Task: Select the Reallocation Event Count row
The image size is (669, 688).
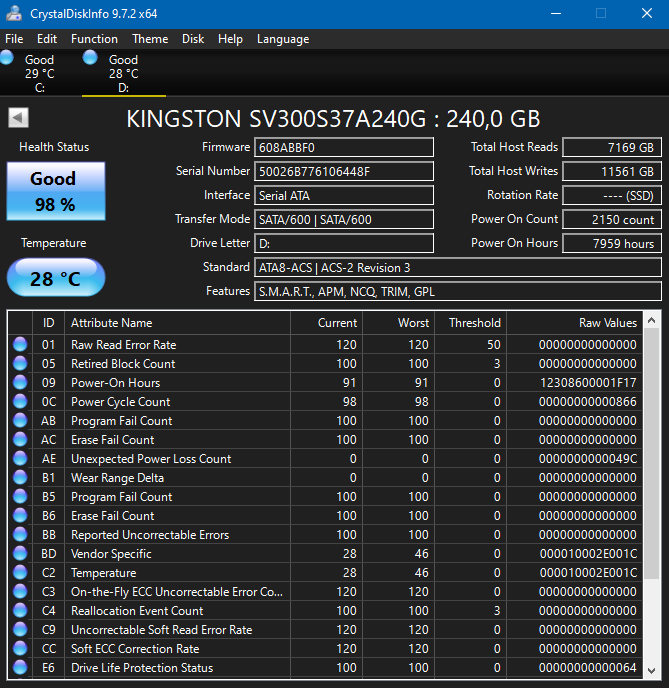Action: [x=137, y=611]
